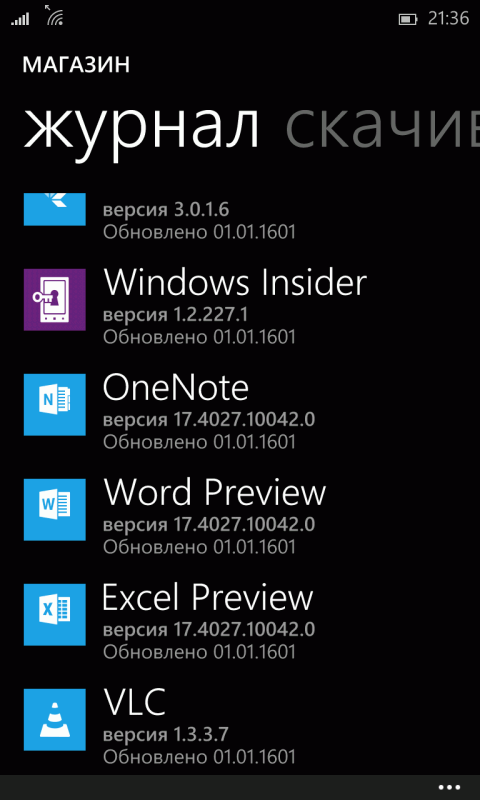Tap the Word Preview app icon

[x=55, y=510]
